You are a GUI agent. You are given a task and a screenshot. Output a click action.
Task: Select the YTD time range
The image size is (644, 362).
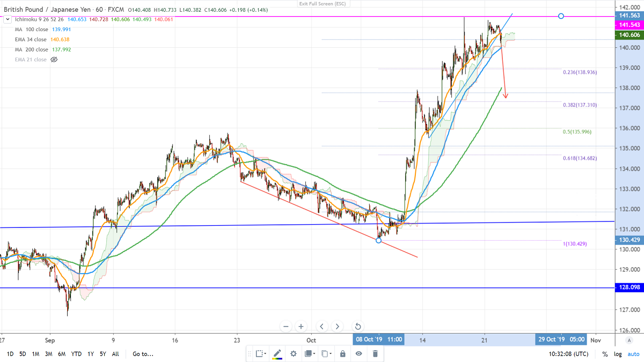[x=76, y=354]
